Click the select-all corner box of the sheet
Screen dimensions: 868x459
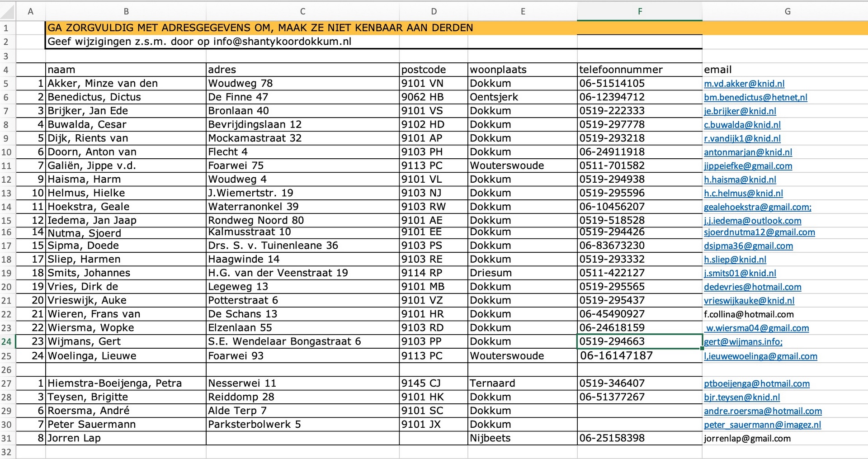pyautogui.click(x=8, y=11)
